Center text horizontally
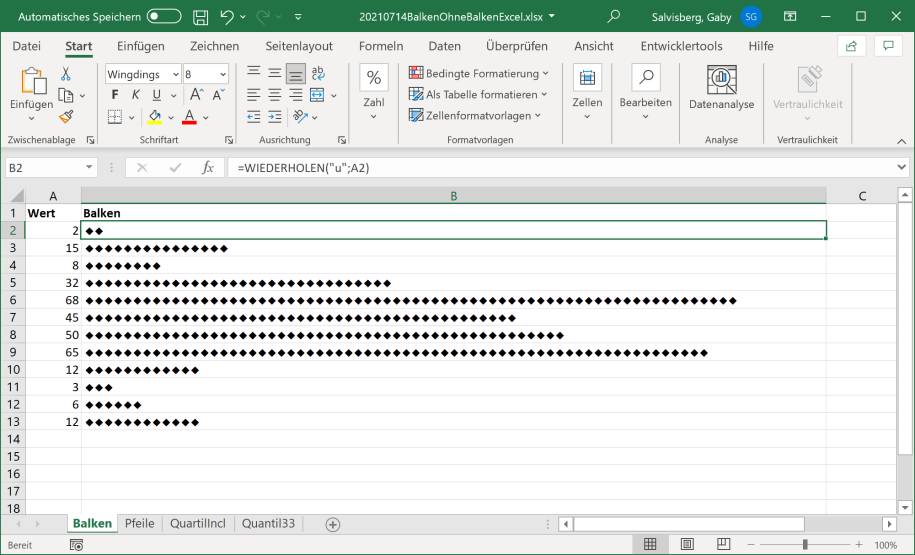The width and height of the screenshot is (915, 555). 274,95
